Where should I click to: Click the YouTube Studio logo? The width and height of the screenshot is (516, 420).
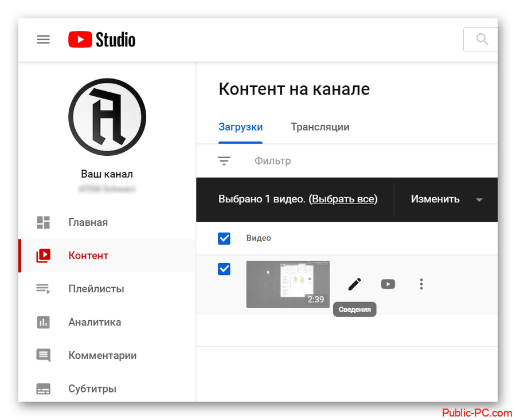[102, 40]
